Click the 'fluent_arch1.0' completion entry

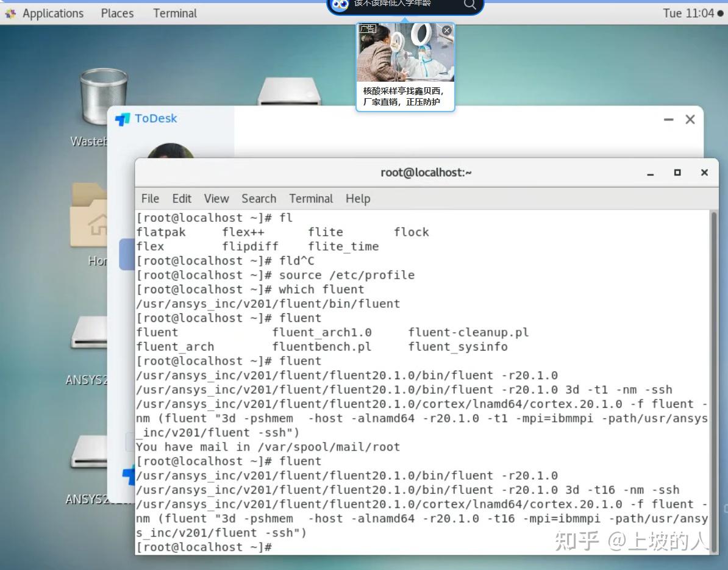point(322,332)
